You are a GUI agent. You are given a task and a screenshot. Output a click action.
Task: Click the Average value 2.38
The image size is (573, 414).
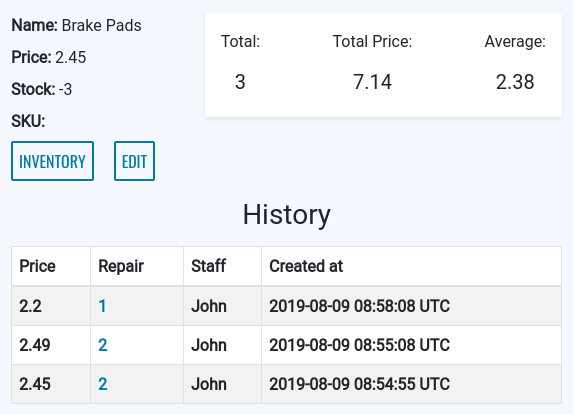[x=515, y=81]
